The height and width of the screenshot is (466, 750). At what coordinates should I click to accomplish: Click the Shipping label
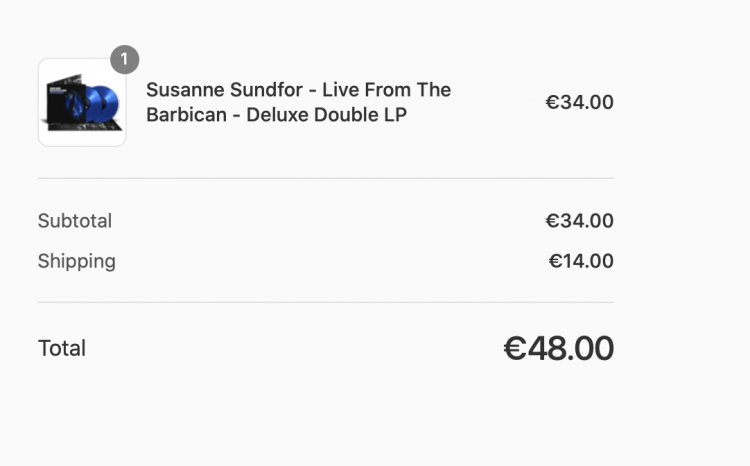pos(77,261)
